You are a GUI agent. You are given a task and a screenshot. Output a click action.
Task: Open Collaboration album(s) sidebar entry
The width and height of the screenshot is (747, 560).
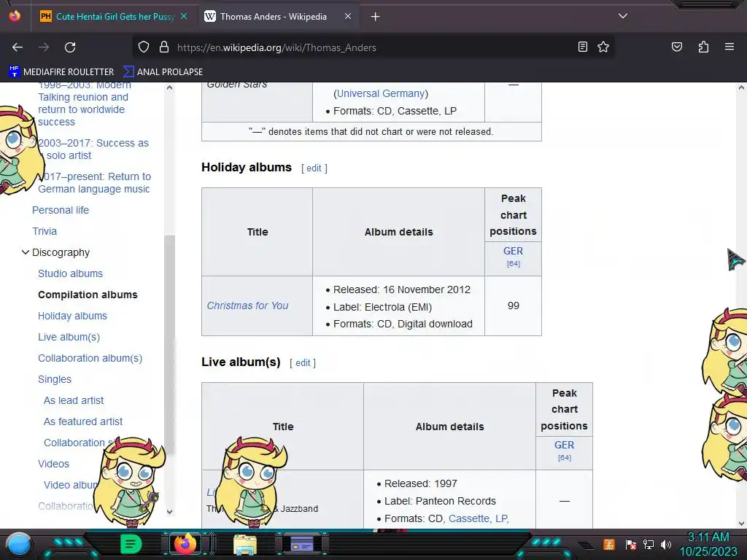tap(90, 358)
